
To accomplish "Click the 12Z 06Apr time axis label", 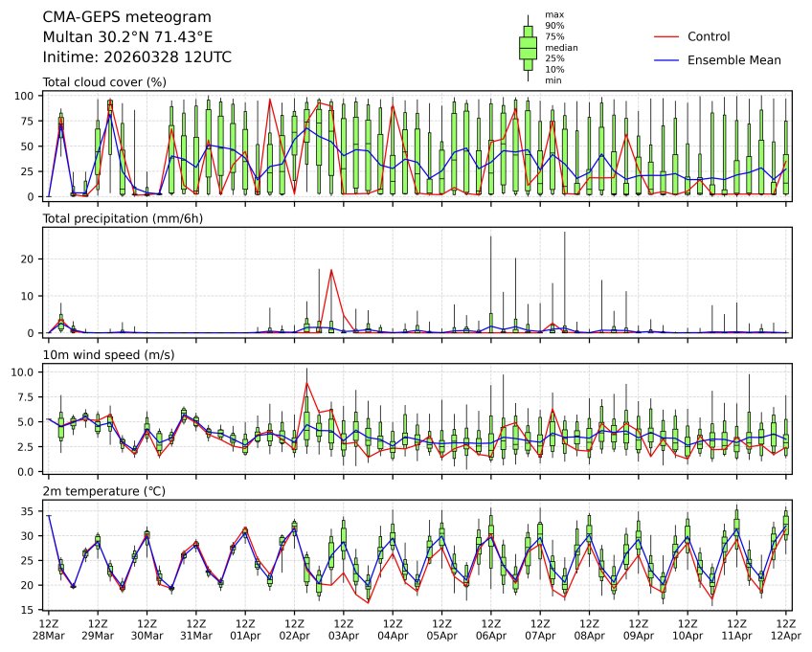I will 491,630.
